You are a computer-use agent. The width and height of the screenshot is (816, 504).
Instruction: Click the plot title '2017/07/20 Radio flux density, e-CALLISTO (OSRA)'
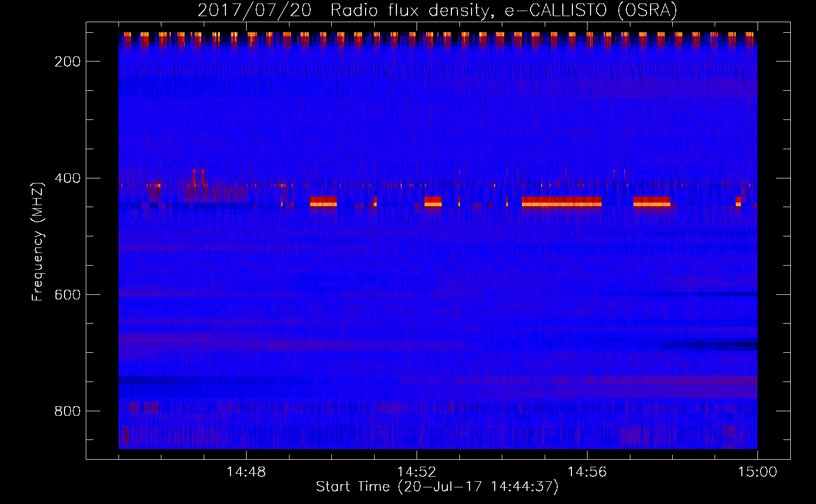coord(437,10)
